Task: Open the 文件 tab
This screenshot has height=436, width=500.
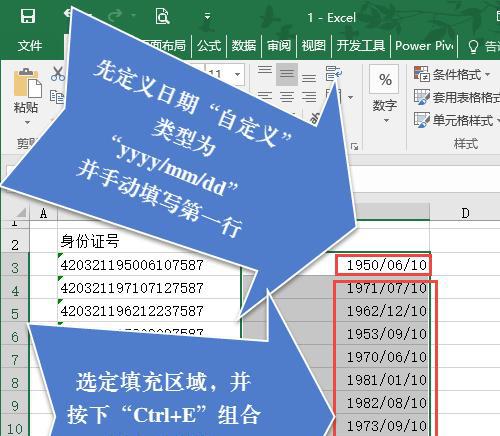Action: (x=30, y=46)
